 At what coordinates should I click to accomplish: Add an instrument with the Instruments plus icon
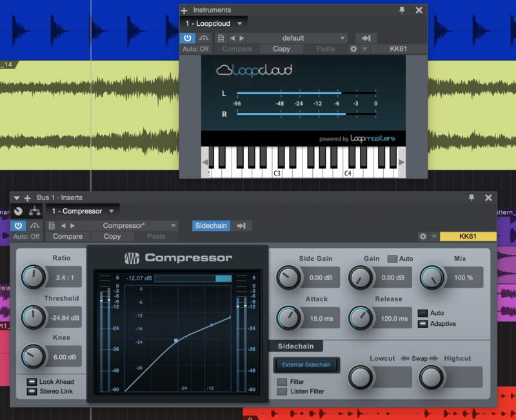(x=184, y=10)
